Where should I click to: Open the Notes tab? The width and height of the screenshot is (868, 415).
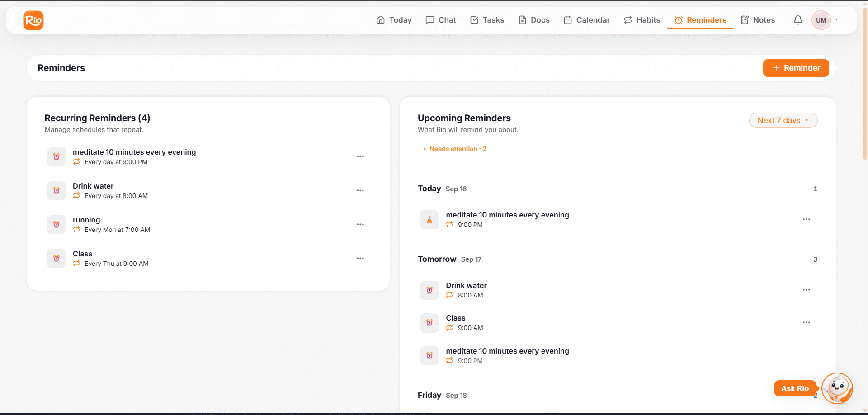click(758, 20)
